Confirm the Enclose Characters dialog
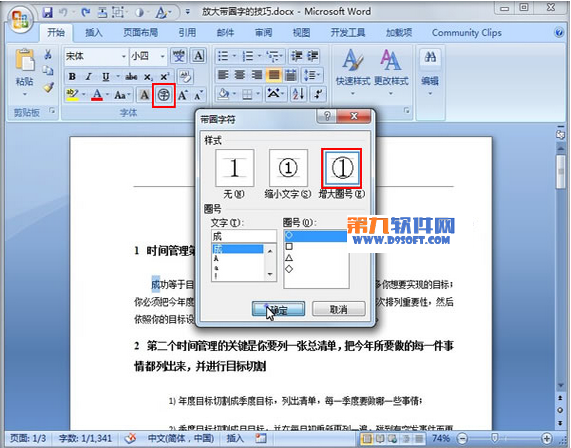The image size is (571, 448). coord(279,309)
